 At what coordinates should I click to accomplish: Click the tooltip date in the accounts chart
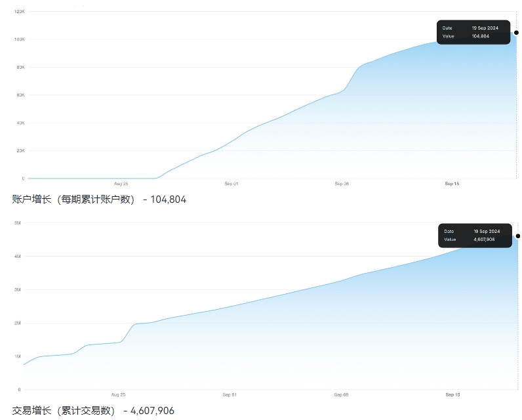click(485, 28)
